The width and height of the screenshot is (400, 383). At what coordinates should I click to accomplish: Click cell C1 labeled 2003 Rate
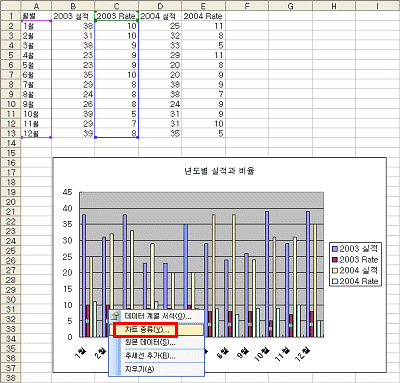[117, 16]
